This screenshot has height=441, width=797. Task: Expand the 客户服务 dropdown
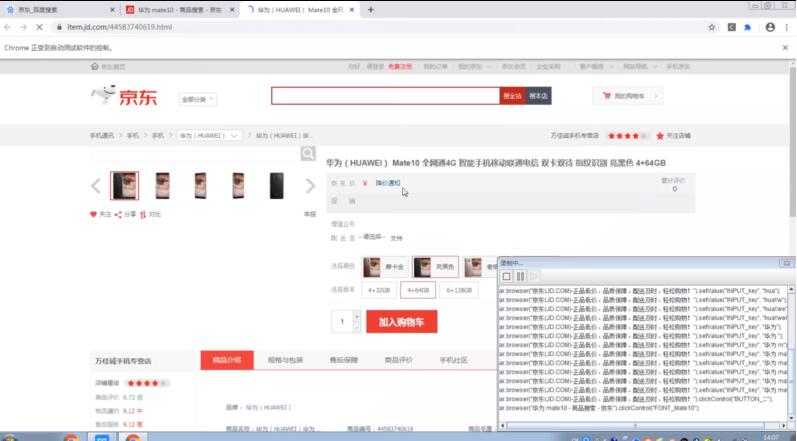coord(596,67)
